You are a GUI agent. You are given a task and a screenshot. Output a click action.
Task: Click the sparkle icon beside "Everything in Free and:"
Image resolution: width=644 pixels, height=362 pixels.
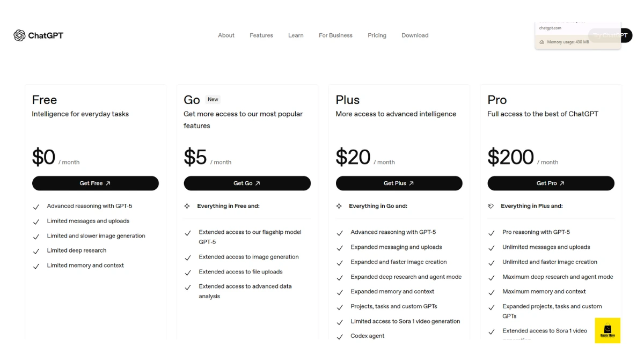click(188, 206)
